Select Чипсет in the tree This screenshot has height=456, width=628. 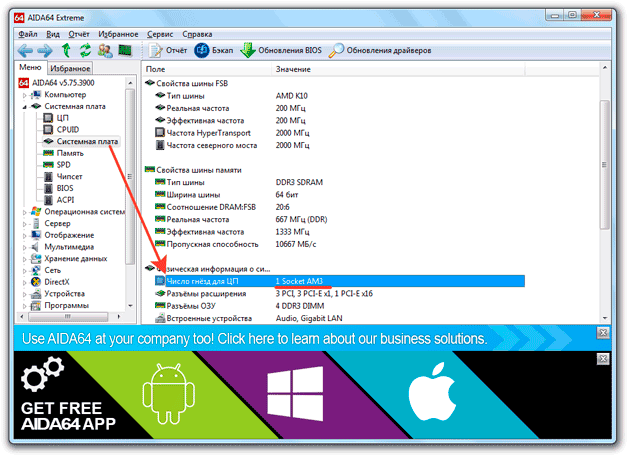pos(69,177)
